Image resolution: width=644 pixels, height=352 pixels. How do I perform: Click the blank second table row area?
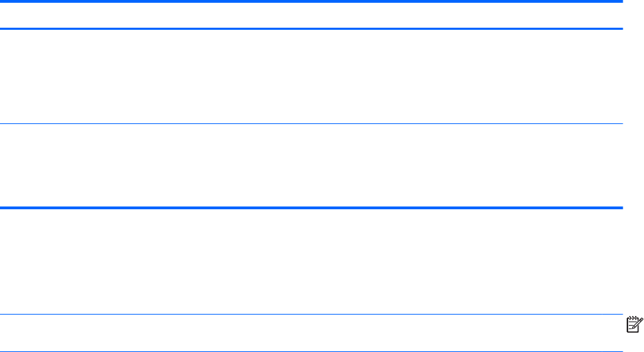point(312,166)
